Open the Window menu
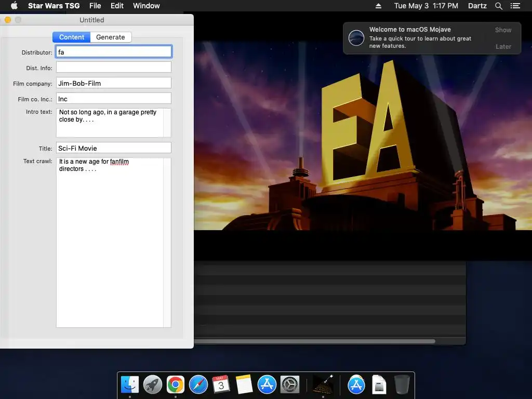The height and width of the screenshot is (399, 532). 146,6
